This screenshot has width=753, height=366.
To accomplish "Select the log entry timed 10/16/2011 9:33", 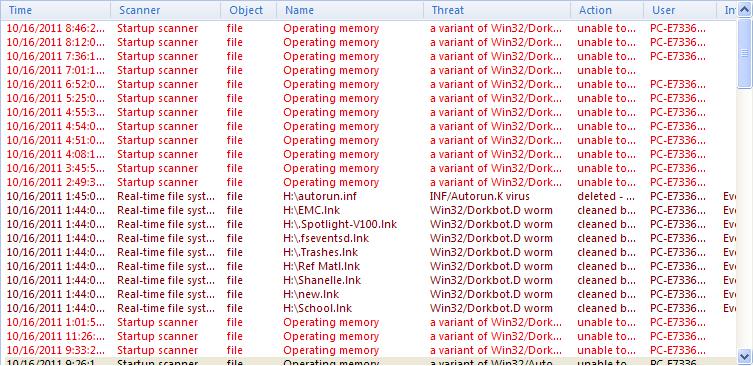I will click(369, 350).
